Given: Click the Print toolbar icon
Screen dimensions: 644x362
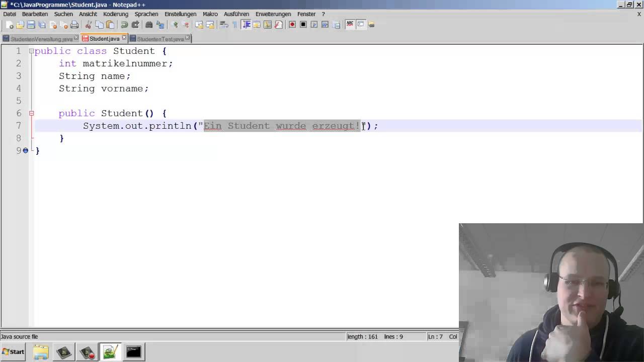Looking at the screenshot, I should point(74,25).
